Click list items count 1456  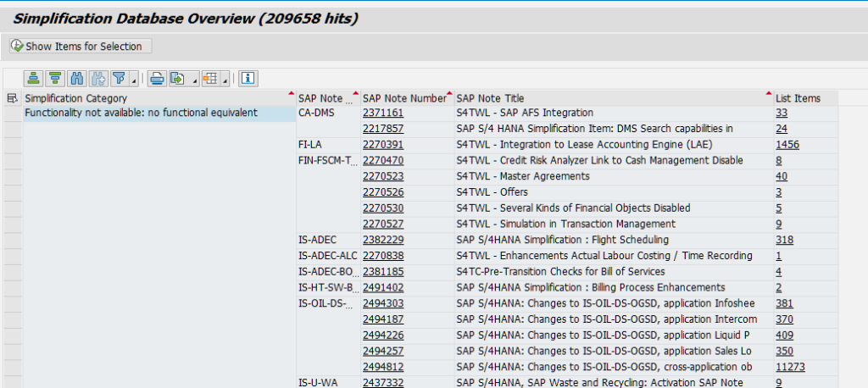pos(787,145)
